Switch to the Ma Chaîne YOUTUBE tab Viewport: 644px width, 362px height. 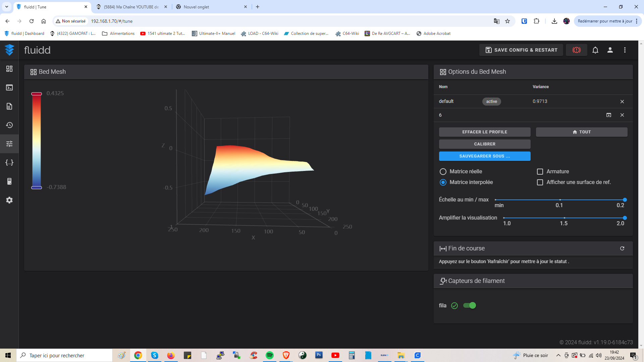[x=131, y=7]
